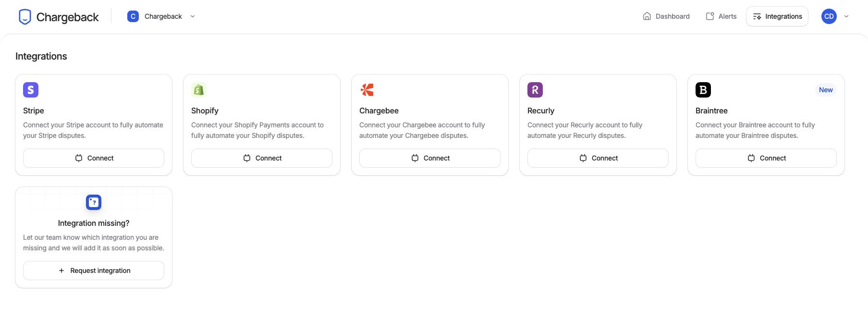Click the blue C workspace avatar
Viewport: 868px width, 321px height.
click(x=133, y=16)
